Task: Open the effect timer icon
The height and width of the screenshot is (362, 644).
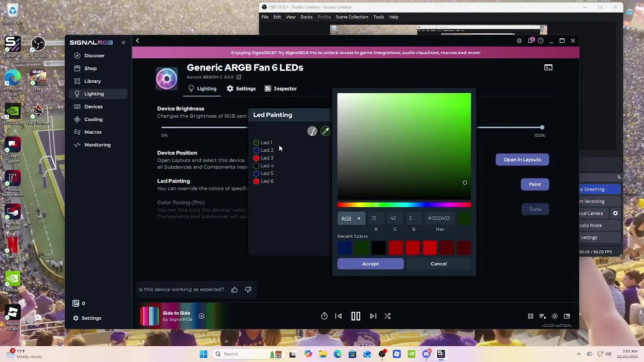Action: coord(325,316)
